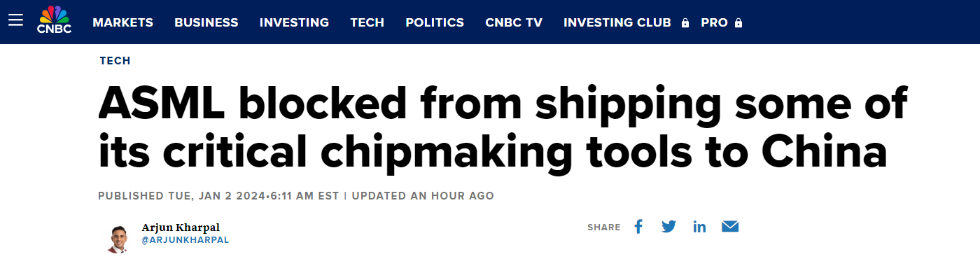Click the lock icon beside PRO

738,22
